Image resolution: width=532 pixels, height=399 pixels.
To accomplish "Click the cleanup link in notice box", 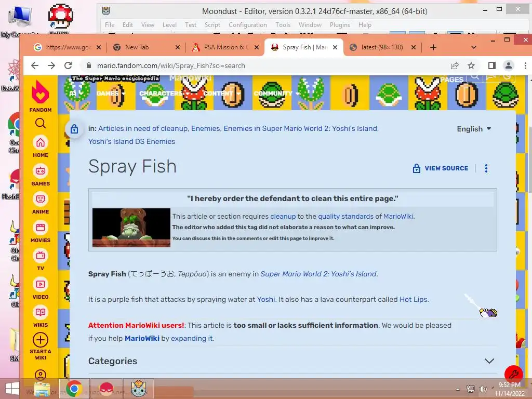I will (x=283, y=216).
